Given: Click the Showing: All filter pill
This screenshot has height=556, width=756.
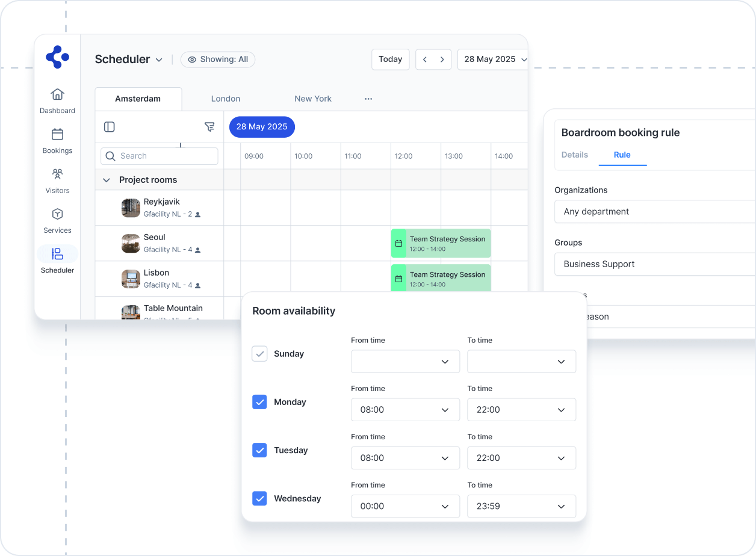Looking at the screenshot, I should (218, 60).
